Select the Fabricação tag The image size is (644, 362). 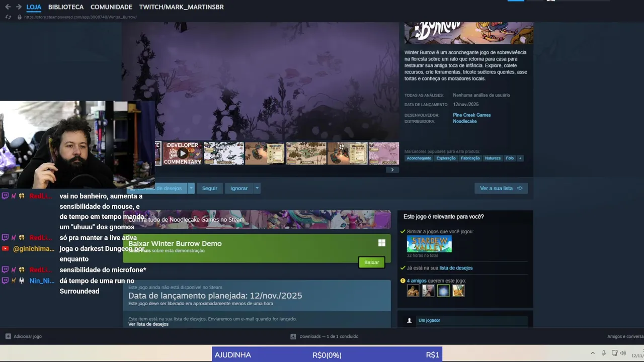[x=470, y=158]
